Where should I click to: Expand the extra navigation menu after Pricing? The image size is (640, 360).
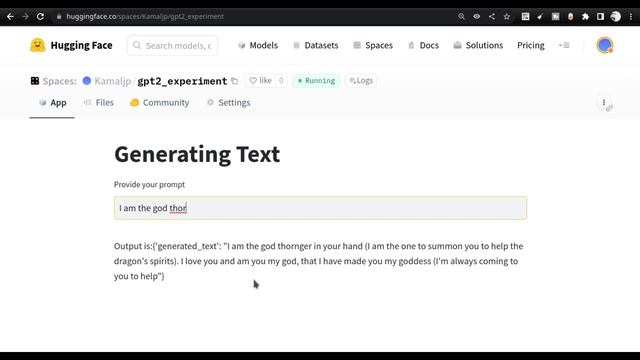564,45
